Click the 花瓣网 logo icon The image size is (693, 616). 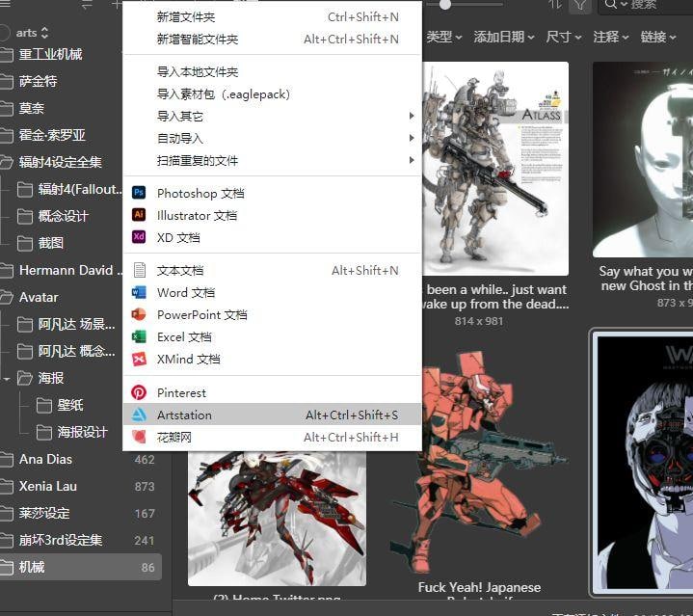pos(139,437)
